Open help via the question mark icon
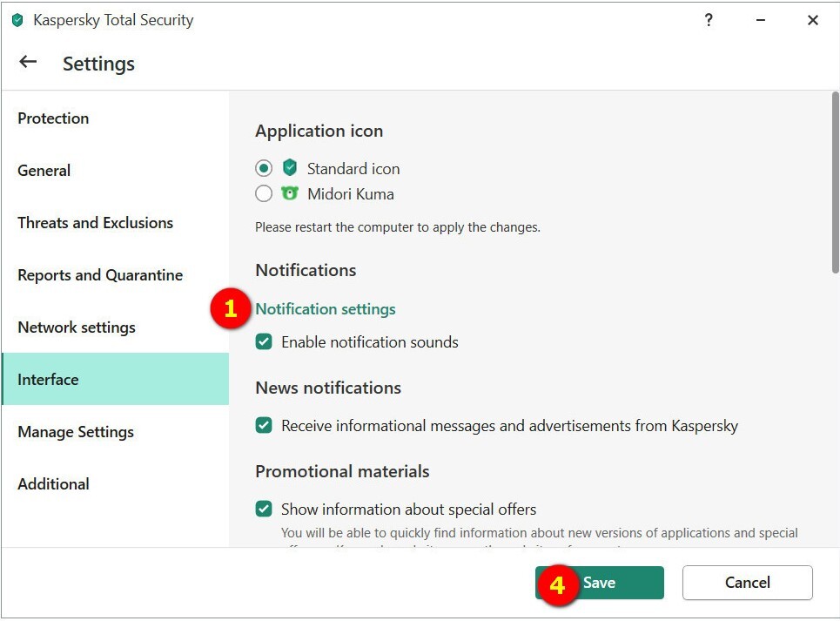This screenshot has height=621, width=840. coord(709,20)
